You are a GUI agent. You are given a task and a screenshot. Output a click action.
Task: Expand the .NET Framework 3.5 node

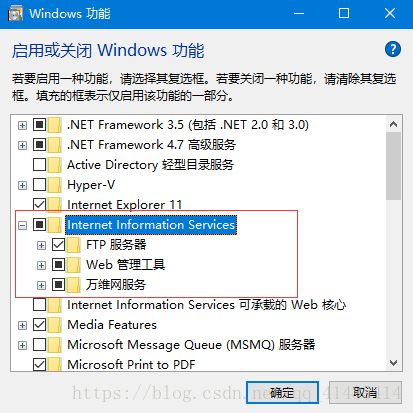(x=22, y=125)
